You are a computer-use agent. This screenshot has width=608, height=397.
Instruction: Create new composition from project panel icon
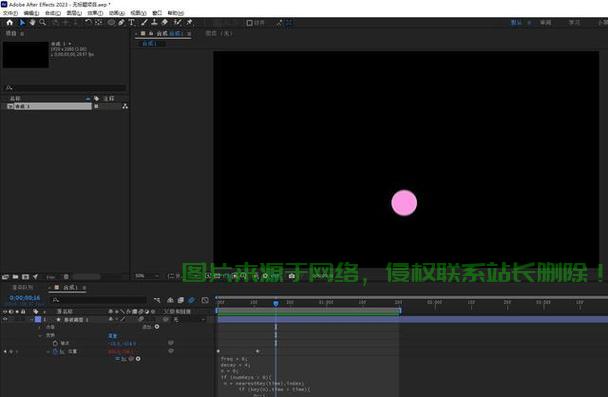(25, 277)
